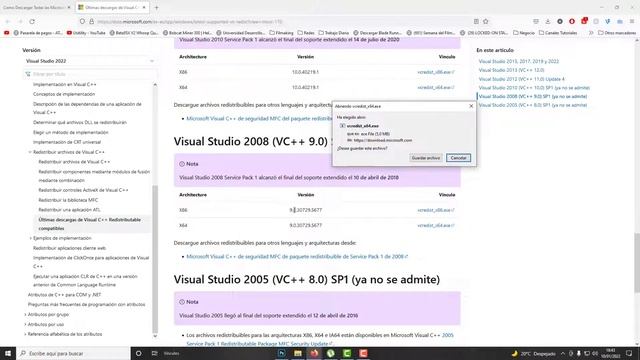Expand the 'Atributos por uso' tree node

[25, 324]
